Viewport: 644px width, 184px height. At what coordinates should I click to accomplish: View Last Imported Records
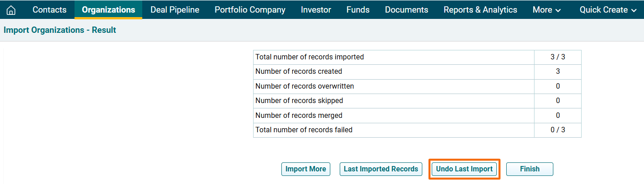pos(381,169)
